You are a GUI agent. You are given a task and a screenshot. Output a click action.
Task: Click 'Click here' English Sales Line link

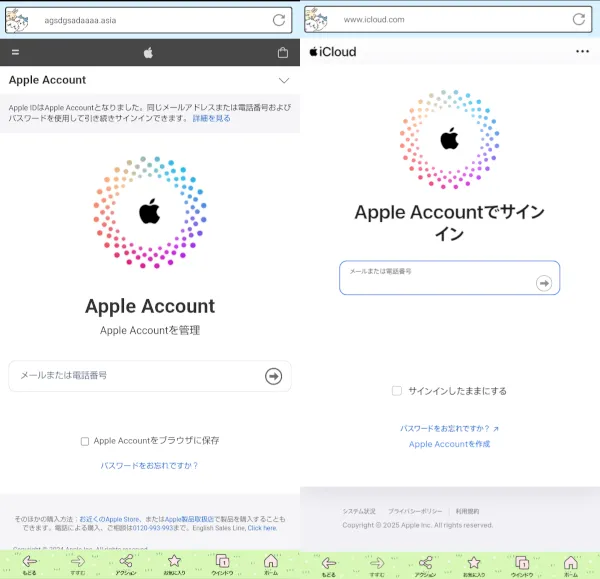262,528
